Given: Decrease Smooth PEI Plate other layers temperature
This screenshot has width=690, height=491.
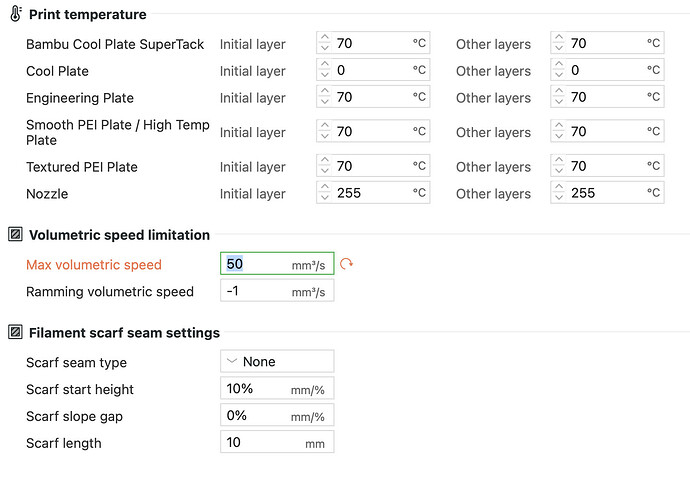Looking at the screenshot, I should point(559,136).
